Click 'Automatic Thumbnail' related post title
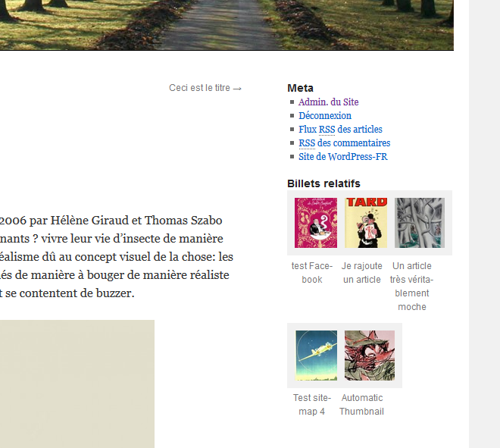This screenshot has height=448, width=500. (x=362, y=405)
